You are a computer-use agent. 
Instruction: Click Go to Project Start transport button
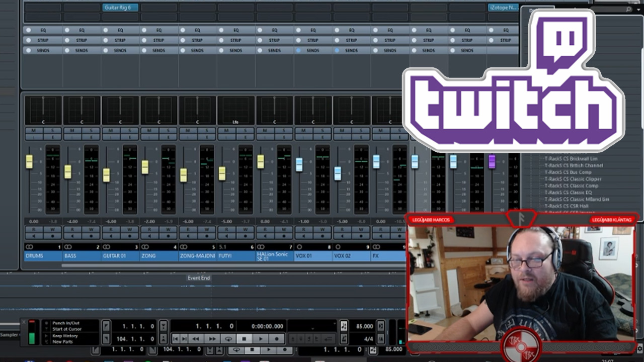tap(175, 339)
